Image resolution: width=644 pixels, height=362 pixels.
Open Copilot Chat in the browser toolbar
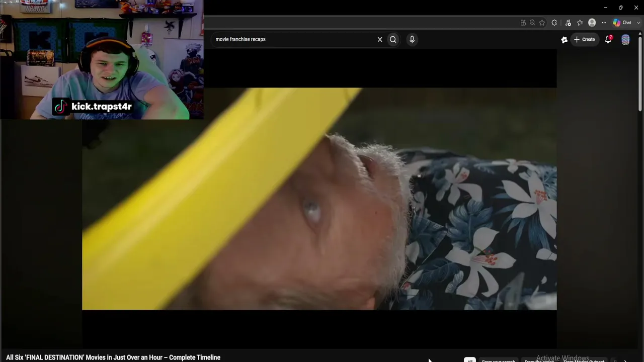pos(622,23)
